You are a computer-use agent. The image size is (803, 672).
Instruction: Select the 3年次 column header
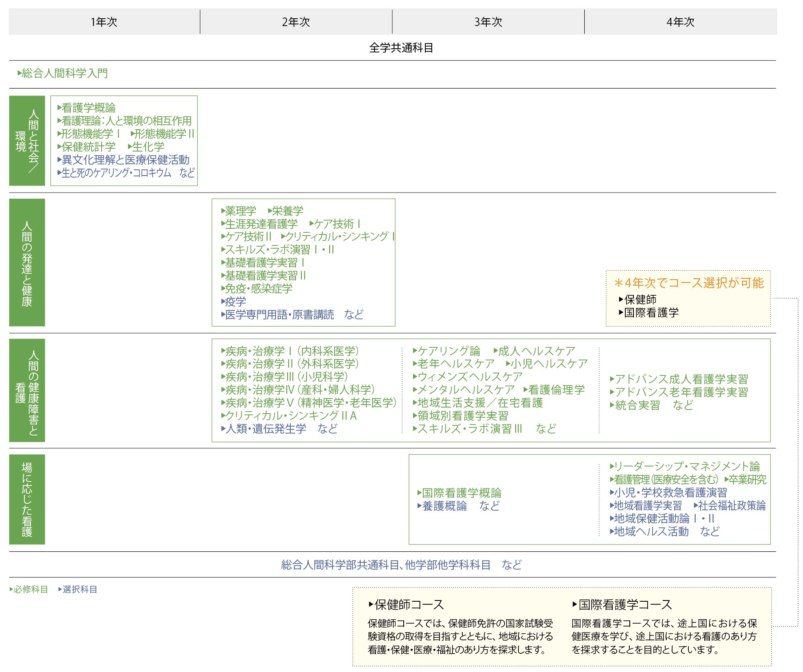point(488,22)
